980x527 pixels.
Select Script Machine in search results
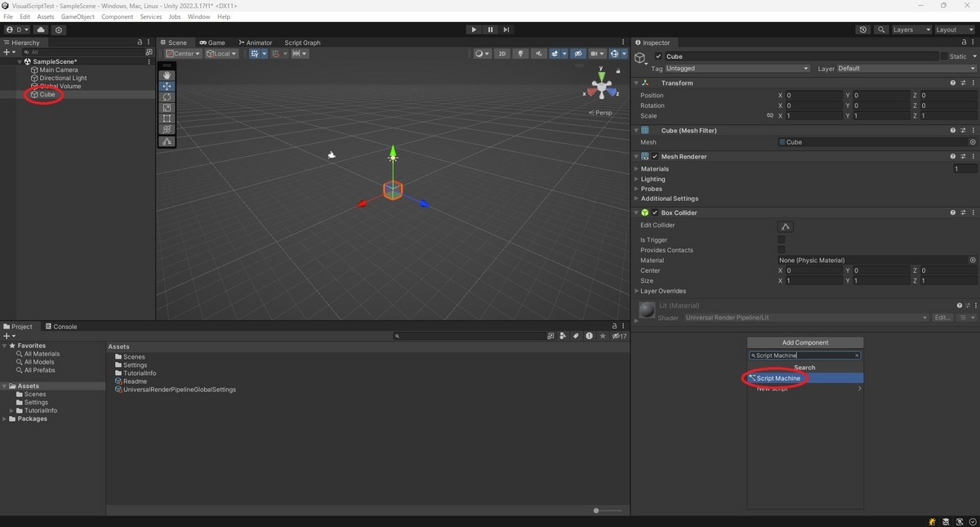[x=805, y=378]
